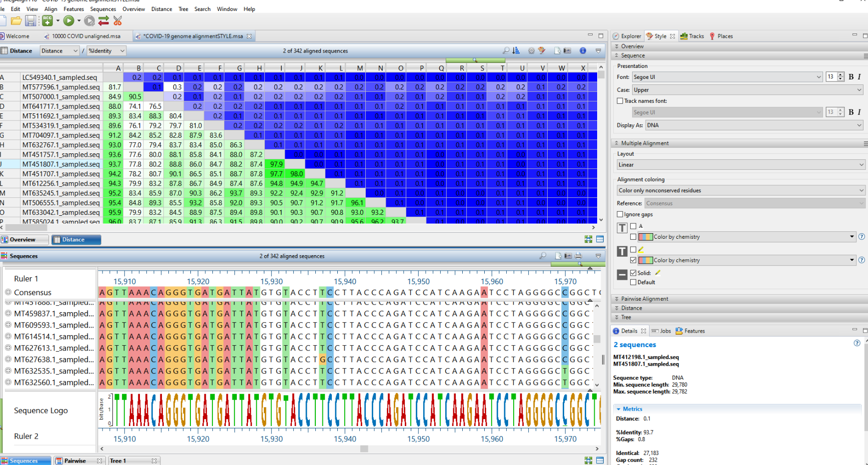This screenshot has width=868, height=465.
Task: Click first Color by chemistry color swatch
Action: click(x=646, y=237)
